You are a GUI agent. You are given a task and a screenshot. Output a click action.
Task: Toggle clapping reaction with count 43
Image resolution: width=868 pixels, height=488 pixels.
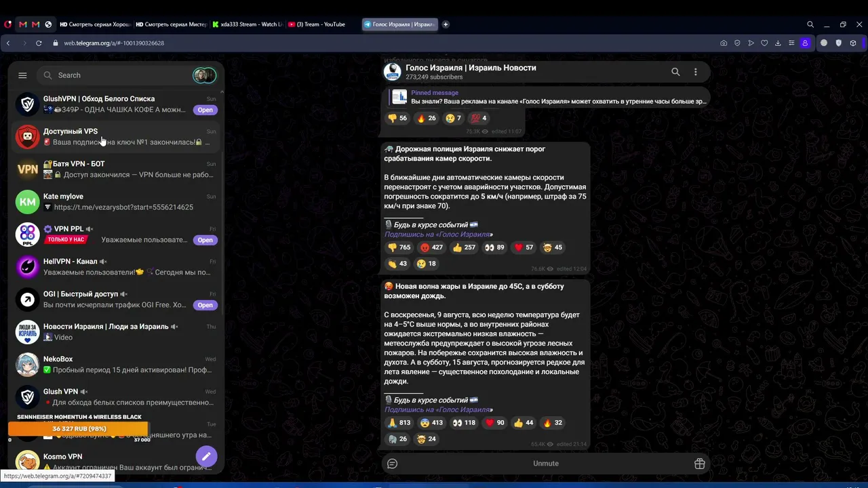(398, 264)
